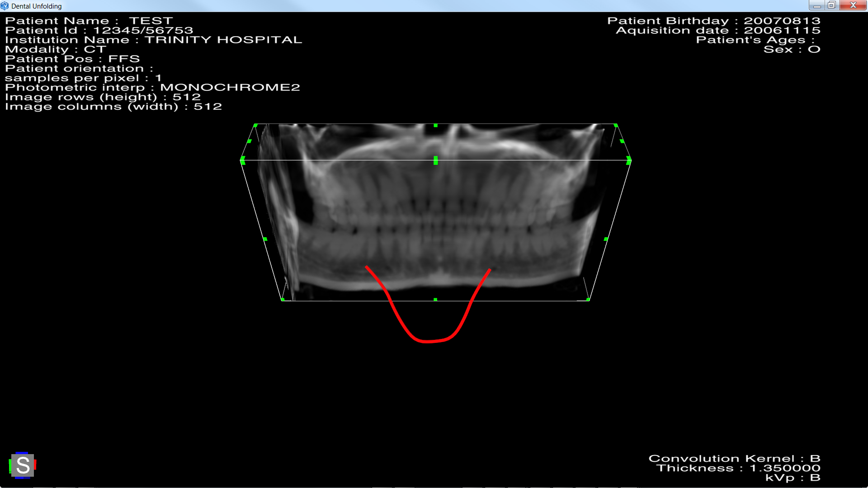Grab the green handle at bottom center of volume box

435,300
